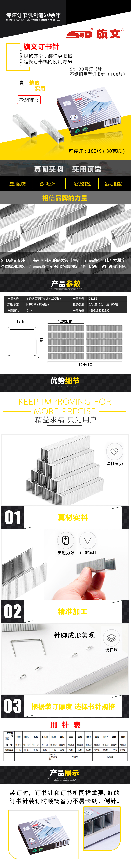Click the 不锈钢钢材 red outlined label

pos(29,100)
